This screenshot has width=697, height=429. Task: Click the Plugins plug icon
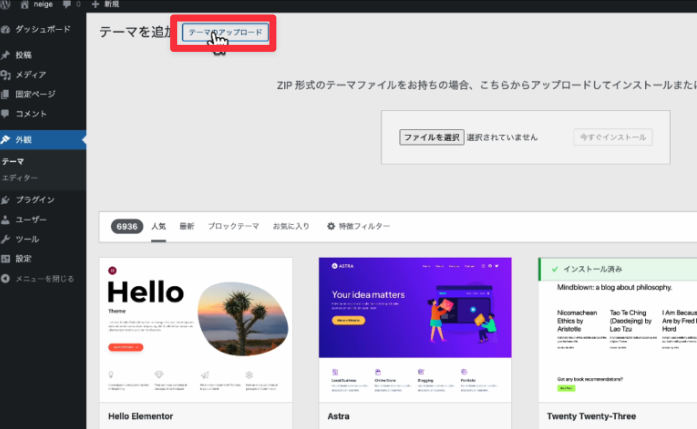point(7,199)
